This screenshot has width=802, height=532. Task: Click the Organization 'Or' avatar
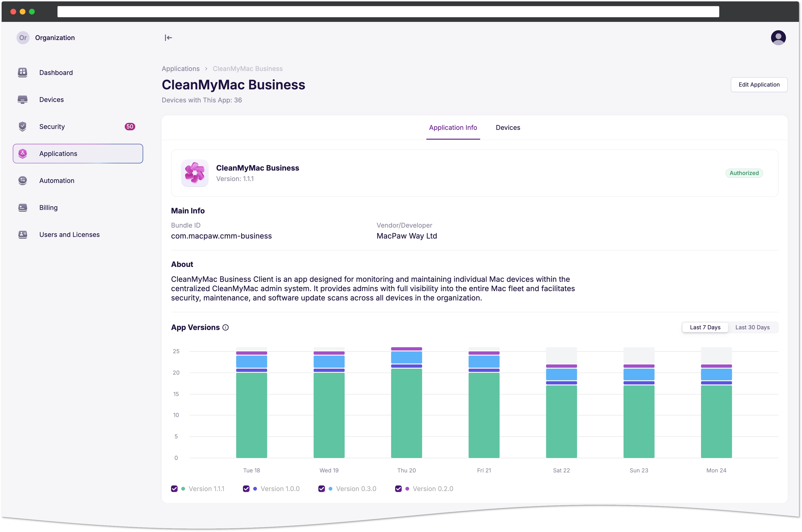coord(23,38)
